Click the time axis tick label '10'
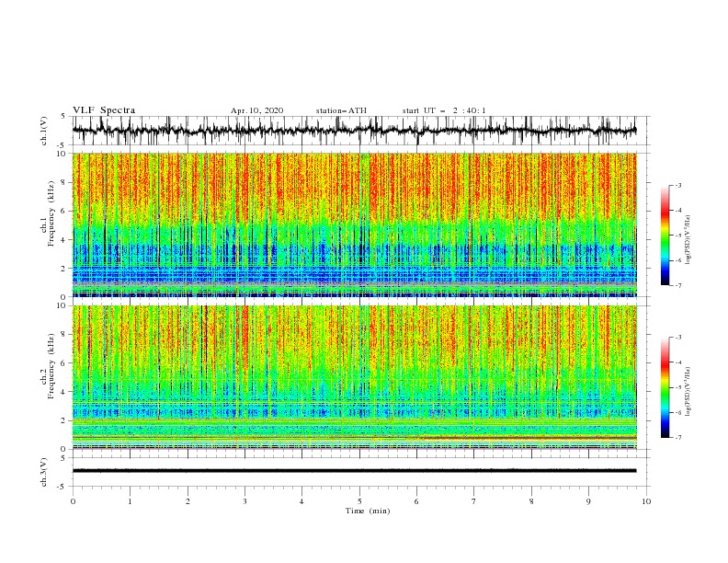728x563 pixels. [646, 501]
